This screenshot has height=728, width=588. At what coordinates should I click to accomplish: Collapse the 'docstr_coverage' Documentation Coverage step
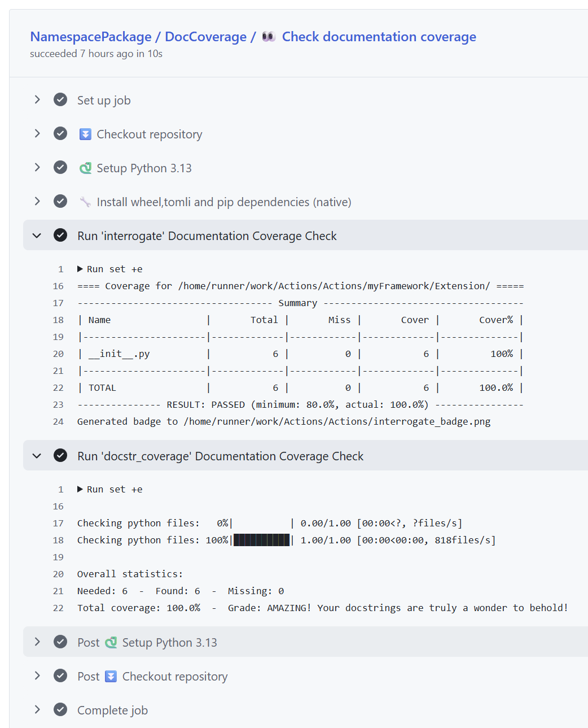37,456
